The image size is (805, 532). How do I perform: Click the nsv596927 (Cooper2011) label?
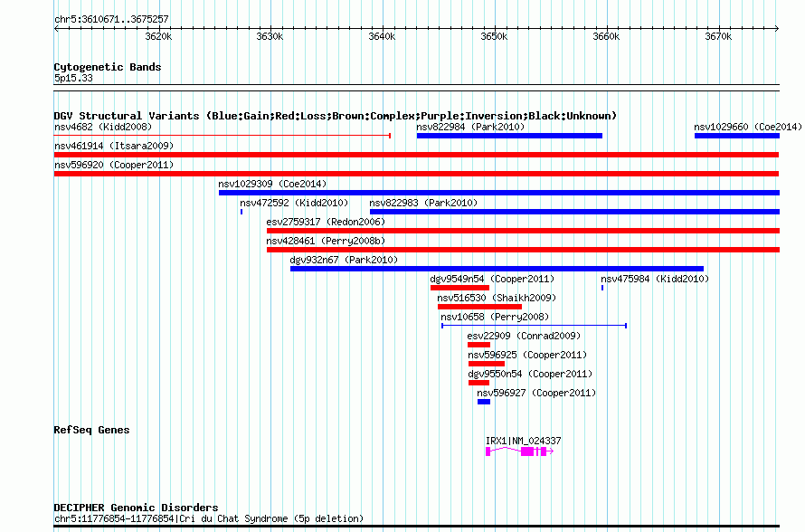point(536,393)
